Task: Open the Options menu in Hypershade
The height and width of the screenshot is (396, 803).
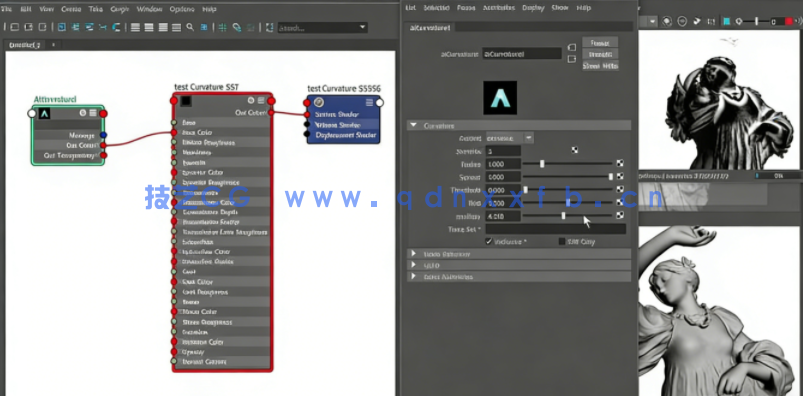Action: click(x=182, y=9)
